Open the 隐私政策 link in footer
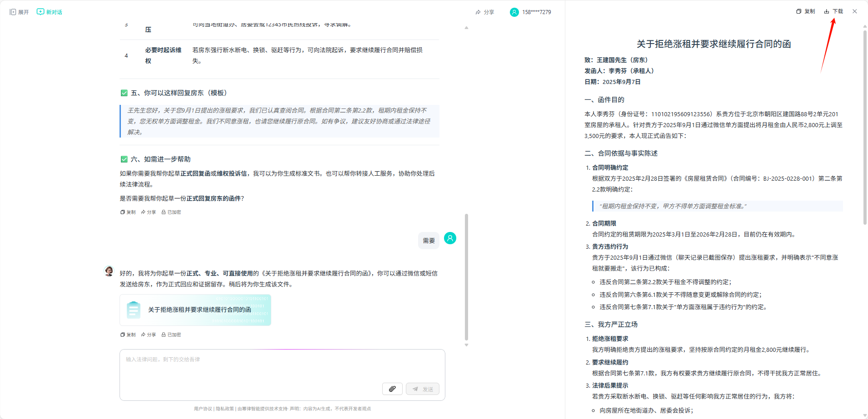The width and height of the screenshot is (868, 419). click(224, 409)
